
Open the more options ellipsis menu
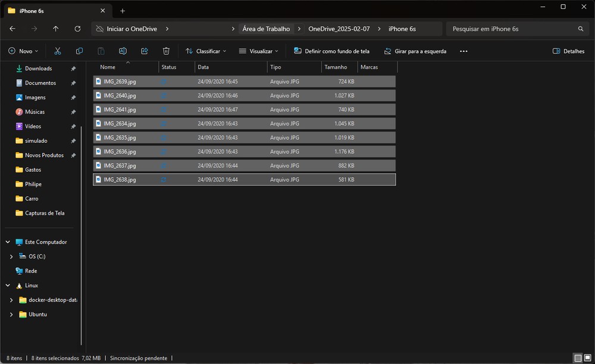tap(464, 51)
